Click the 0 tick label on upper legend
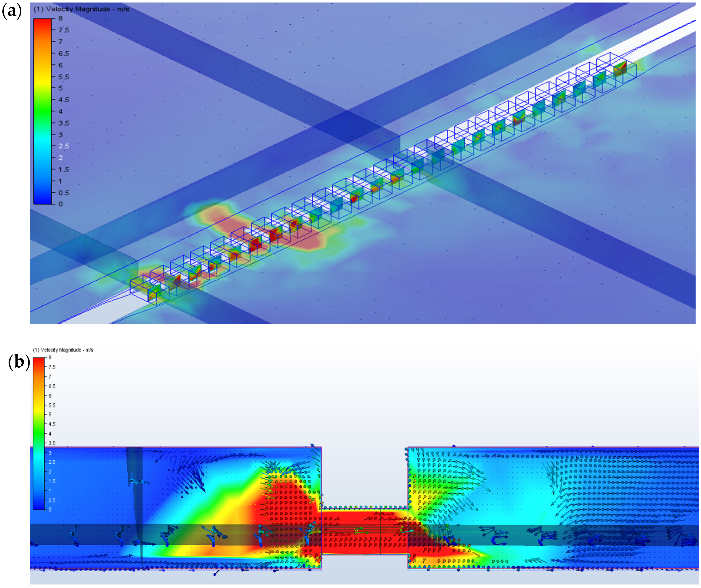The image size is (701, 588). pos(60,204)
